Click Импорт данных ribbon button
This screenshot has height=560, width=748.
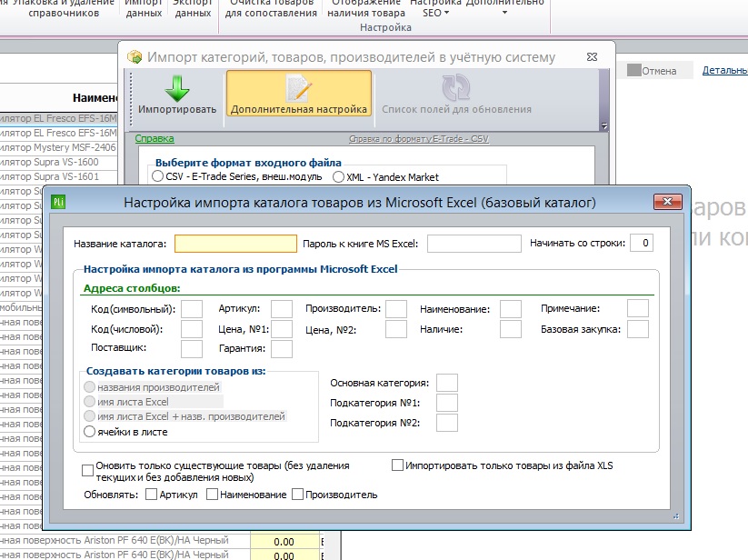coord(144,8)
